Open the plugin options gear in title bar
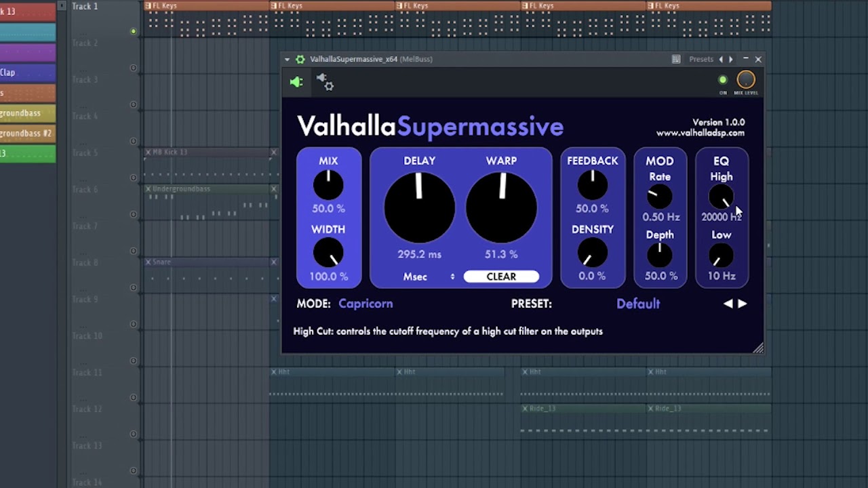The width and height of the screenshot is (868, 488). [x=300, y=60]
